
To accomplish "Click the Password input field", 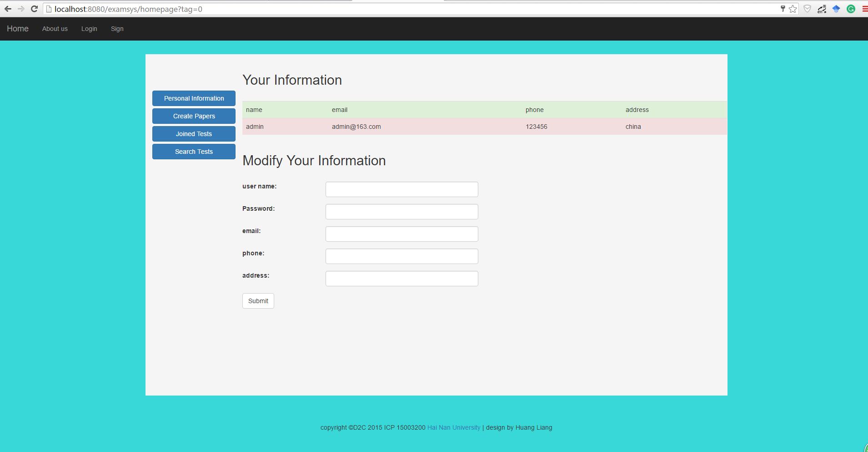I will pyautogui.click(x=402, y=212).
